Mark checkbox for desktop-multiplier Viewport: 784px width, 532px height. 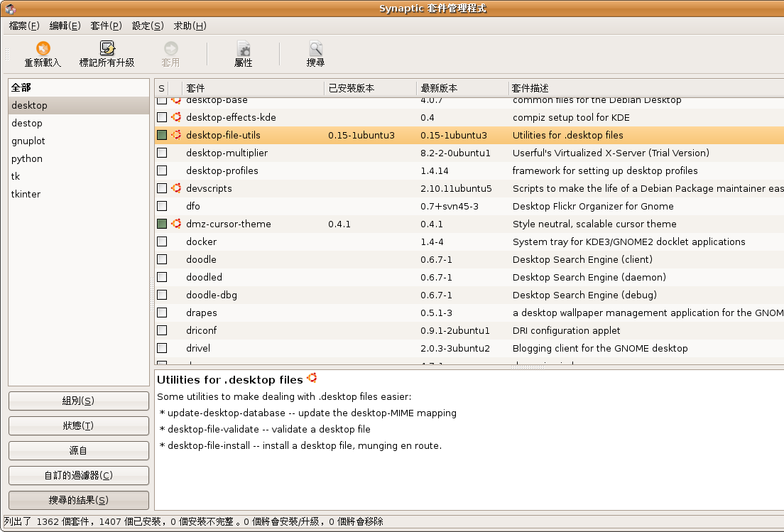[x=162, y=153]
